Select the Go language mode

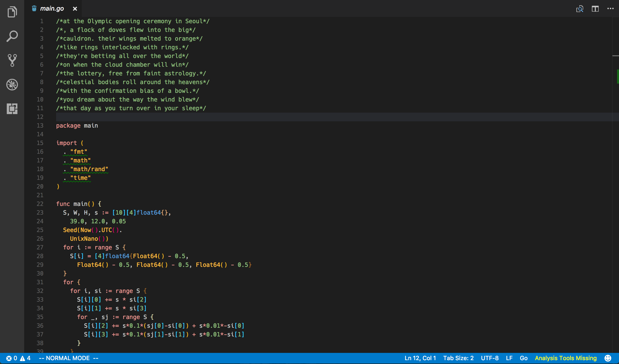(x=523, y=358)
